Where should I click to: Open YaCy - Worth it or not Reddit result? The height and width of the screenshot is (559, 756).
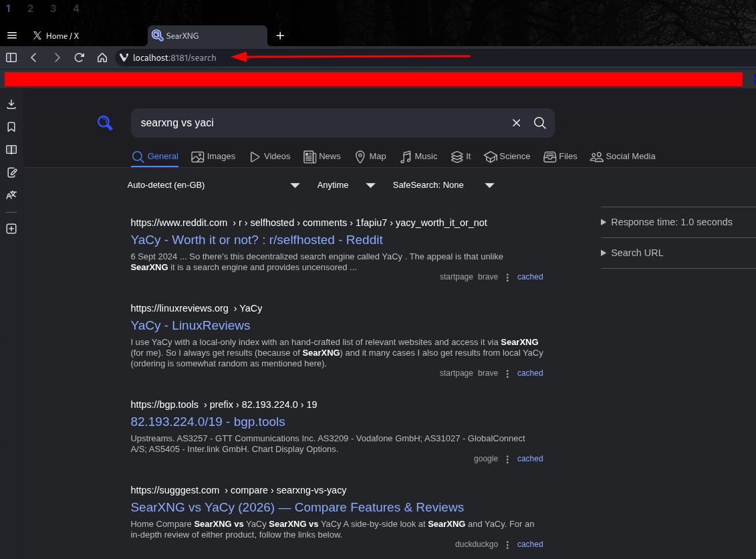257,240
